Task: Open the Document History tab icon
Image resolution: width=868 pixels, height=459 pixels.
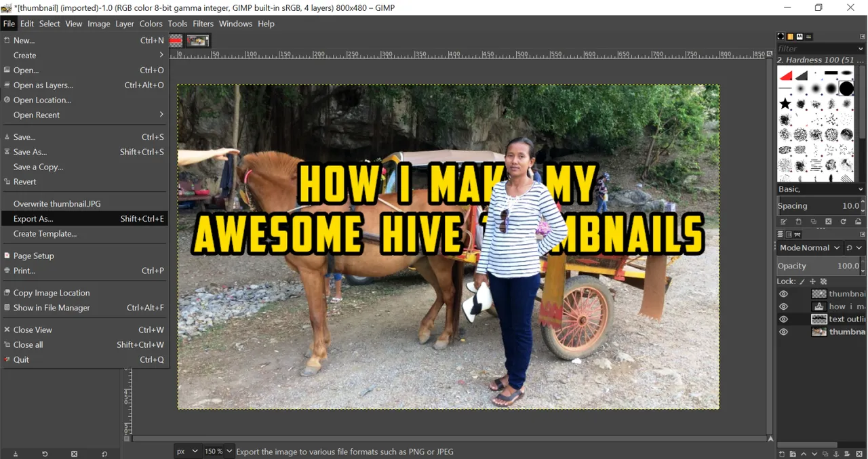Action: coord(809,37)
